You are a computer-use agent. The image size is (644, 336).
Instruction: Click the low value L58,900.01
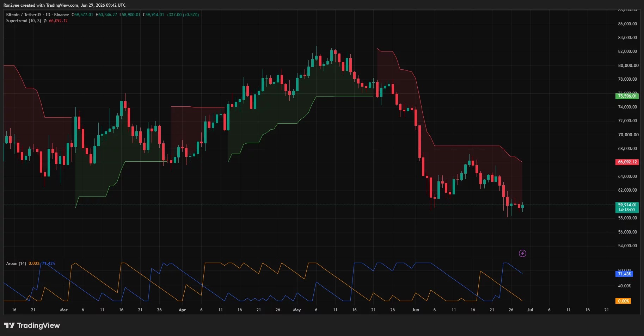pyautogui.click(x=130, y=15)
